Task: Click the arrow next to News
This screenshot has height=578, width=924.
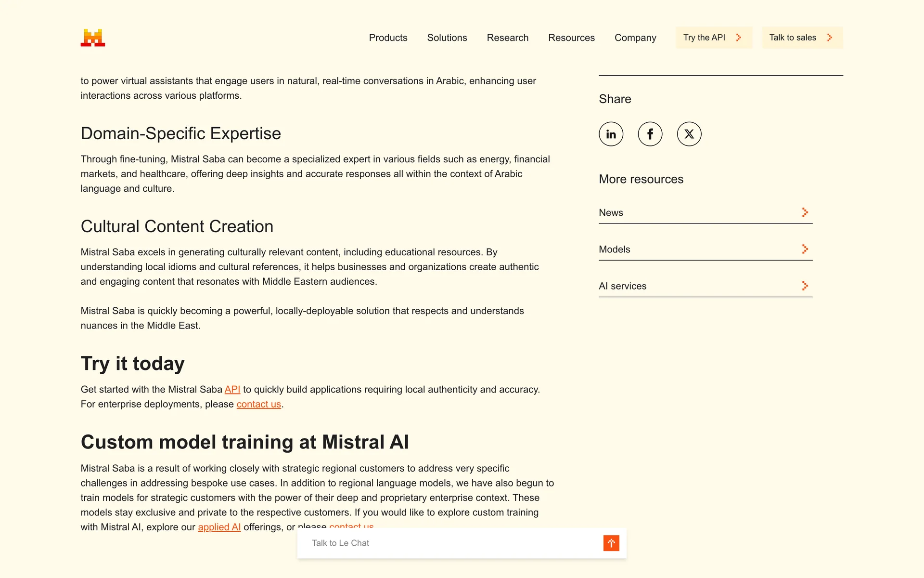Action: click(805, 212)
